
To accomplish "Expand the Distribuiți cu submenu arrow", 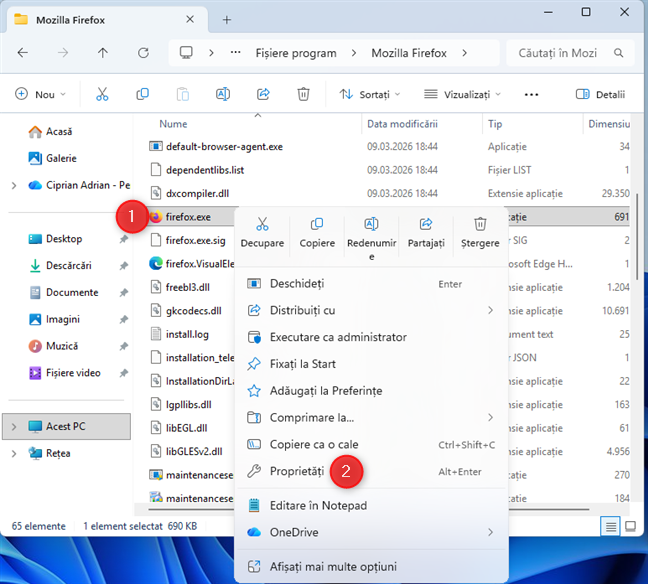I will pos(490,310).
